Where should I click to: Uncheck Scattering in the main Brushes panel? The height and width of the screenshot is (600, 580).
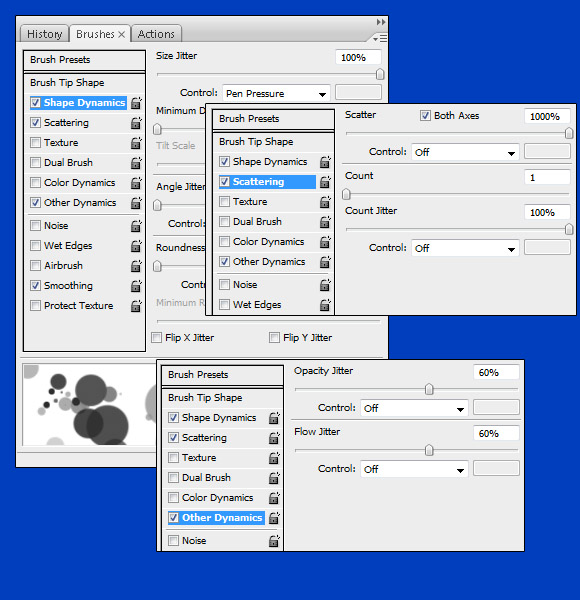coord(35,122)
